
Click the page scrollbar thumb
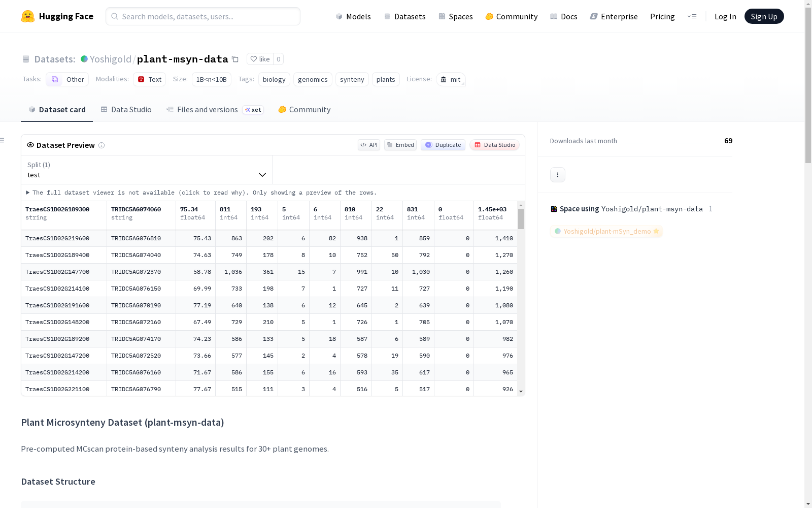click(x=808, y=85)
